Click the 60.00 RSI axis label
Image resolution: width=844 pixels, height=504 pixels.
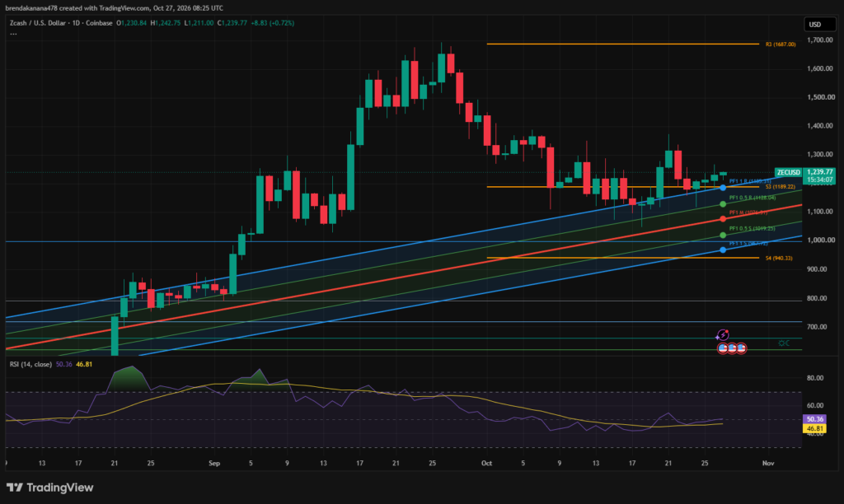(x=815, y=405)
